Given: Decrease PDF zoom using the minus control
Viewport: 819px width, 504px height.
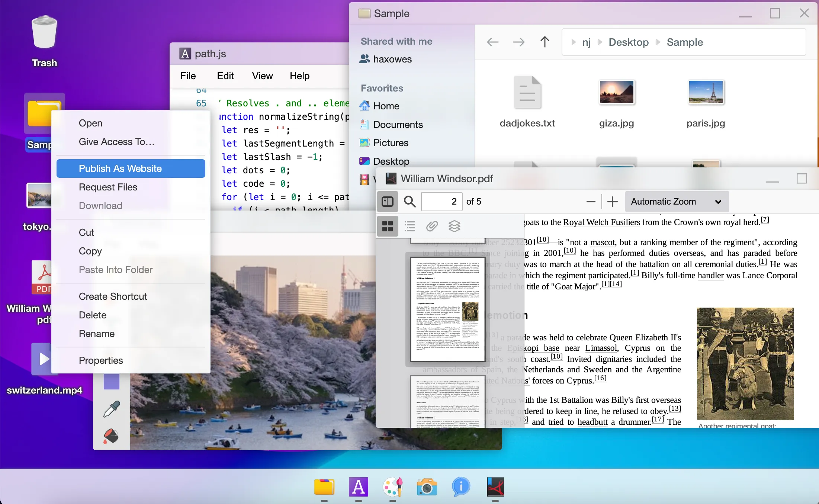Looking at the screenshot, I should tap(591, 201).
